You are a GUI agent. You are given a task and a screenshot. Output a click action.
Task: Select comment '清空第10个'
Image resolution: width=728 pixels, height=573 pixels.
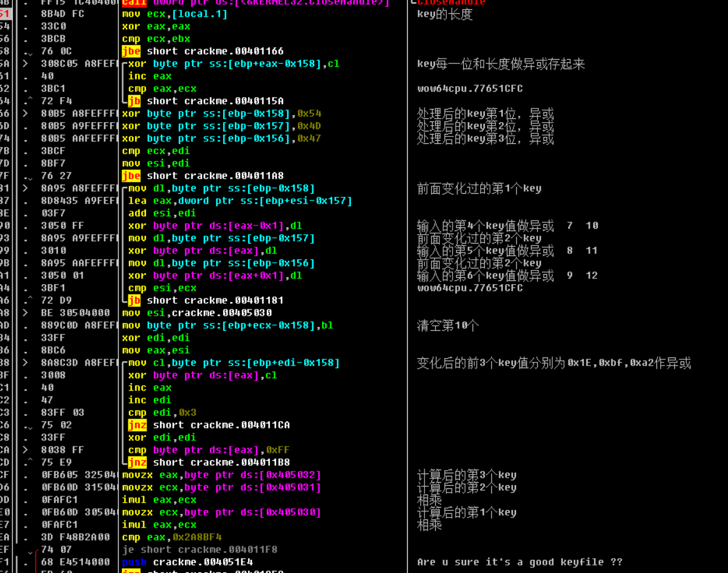(448, 325)
